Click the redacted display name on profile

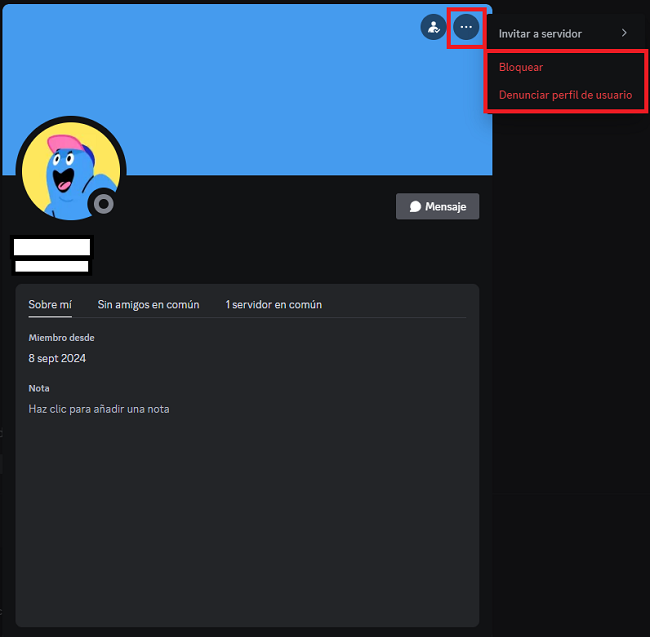point(52,246)
